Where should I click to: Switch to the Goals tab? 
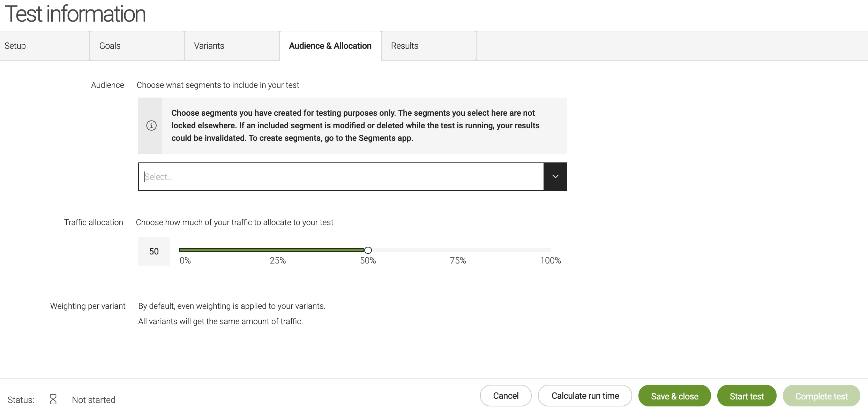point(109,45)
